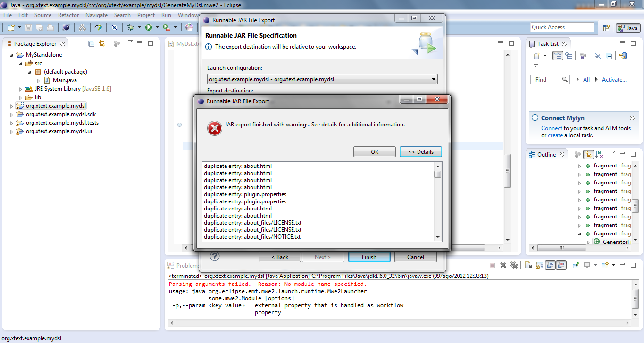This screenshot has width=644, height=343.
Task: Expand the Main.java tree node
Action: point(39,80)
